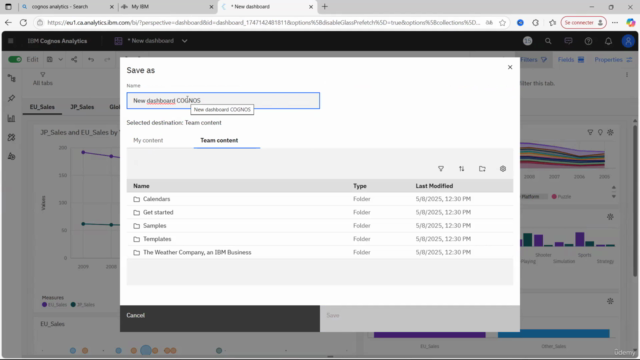This screenshot has height=360, width=640.
Task: Switch to the JP_Sales dashboard tab
Action: (x=82, y=107)
